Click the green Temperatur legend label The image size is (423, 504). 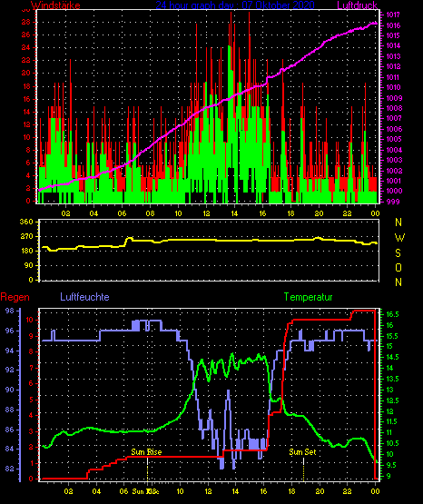(308, 297)
